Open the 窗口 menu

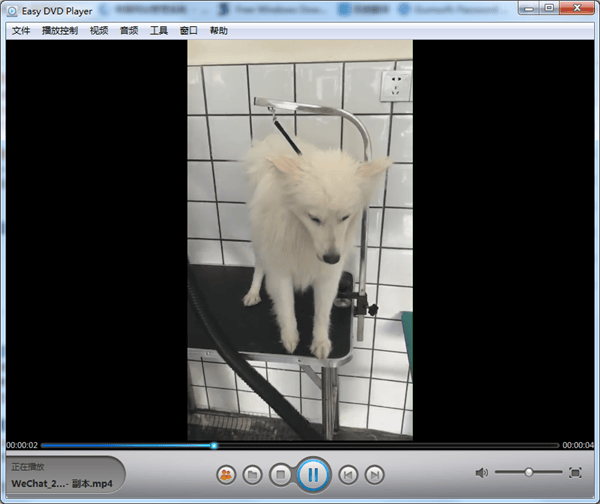click(189, 31)
